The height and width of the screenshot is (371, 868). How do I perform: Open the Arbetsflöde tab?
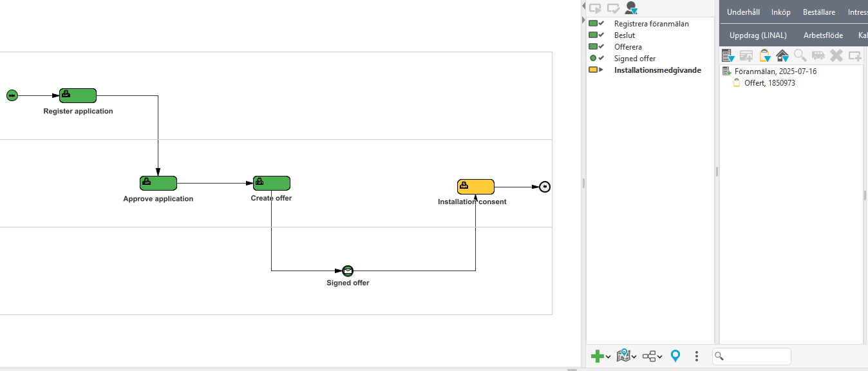click(823, 35)
